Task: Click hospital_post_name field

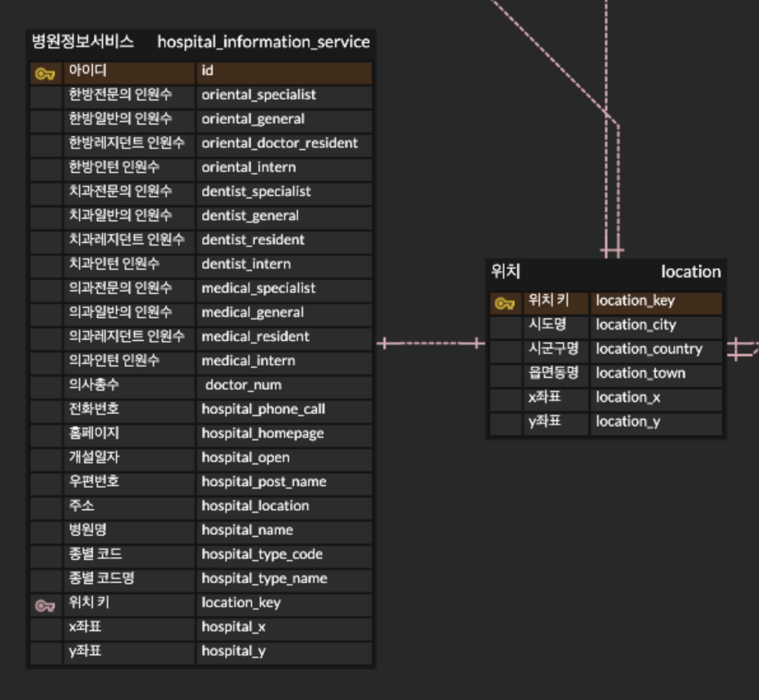Action: pyautogui.click(x=284, y=484)
